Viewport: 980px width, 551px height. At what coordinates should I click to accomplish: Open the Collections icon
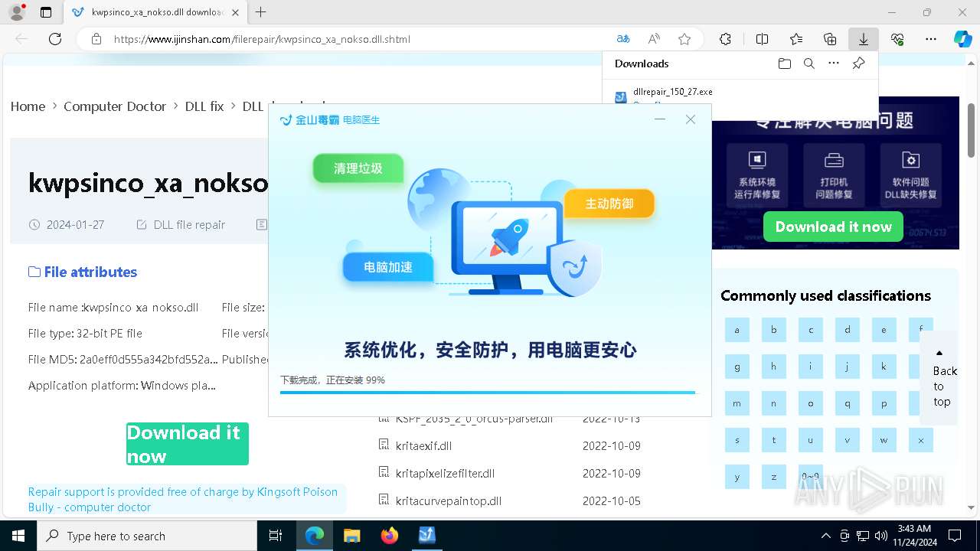click(830, 39)
